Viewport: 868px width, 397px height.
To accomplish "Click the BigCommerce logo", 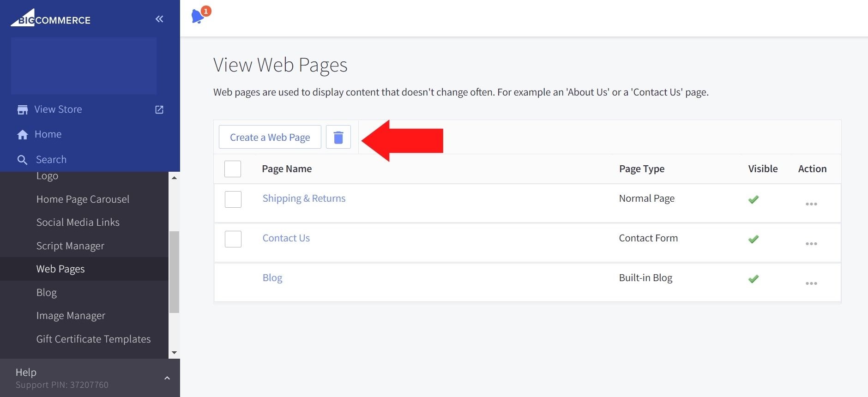I will click(x=51, y=18).
